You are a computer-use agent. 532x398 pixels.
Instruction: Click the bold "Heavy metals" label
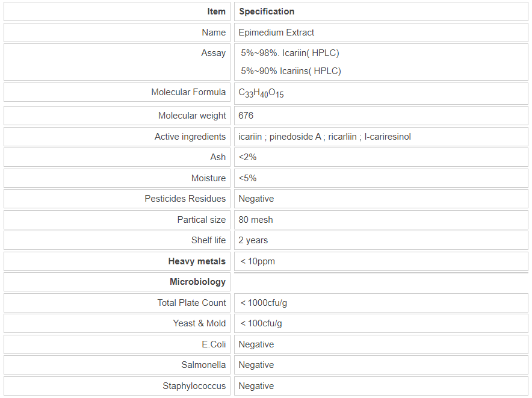(197, 261)
